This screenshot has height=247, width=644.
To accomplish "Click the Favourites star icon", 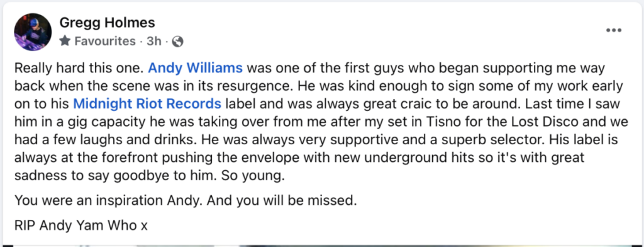I will [65, 41].
